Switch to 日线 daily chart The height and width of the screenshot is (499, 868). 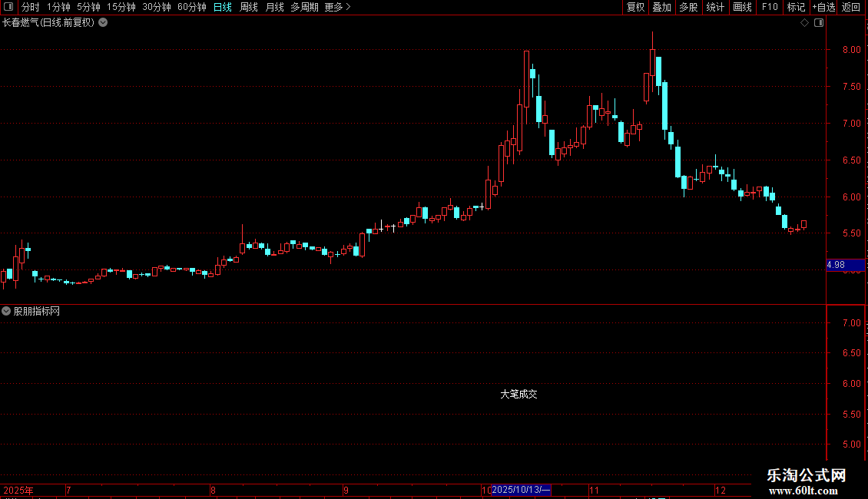tap(223, 7)
